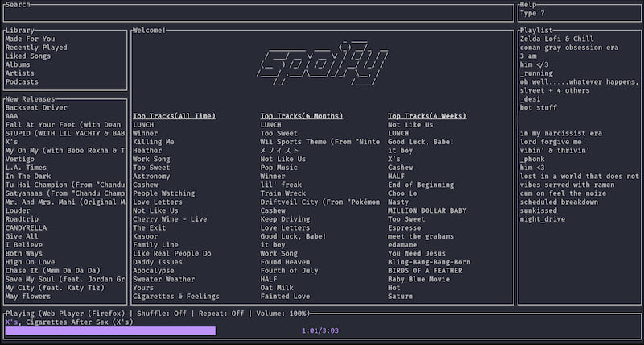Open night_drive playlist
Image resolution: width=644 pixels, height=345 pixels.
[x=542, y=219]
